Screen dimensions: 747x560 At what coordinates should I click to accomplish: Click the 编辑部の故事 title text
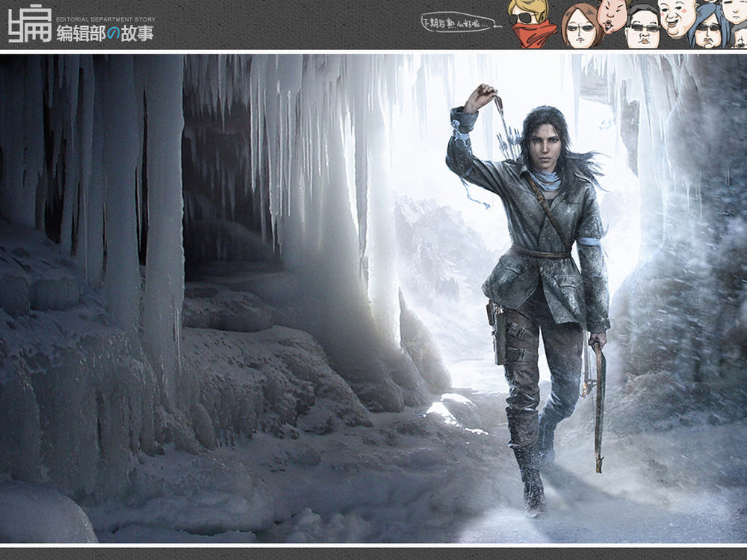point(105,34)
